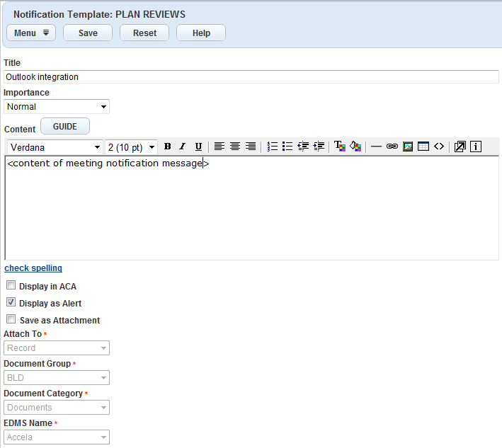The image size is (502, 448).
Task: Check Save as Attachment option
Action: coord(11,320)
